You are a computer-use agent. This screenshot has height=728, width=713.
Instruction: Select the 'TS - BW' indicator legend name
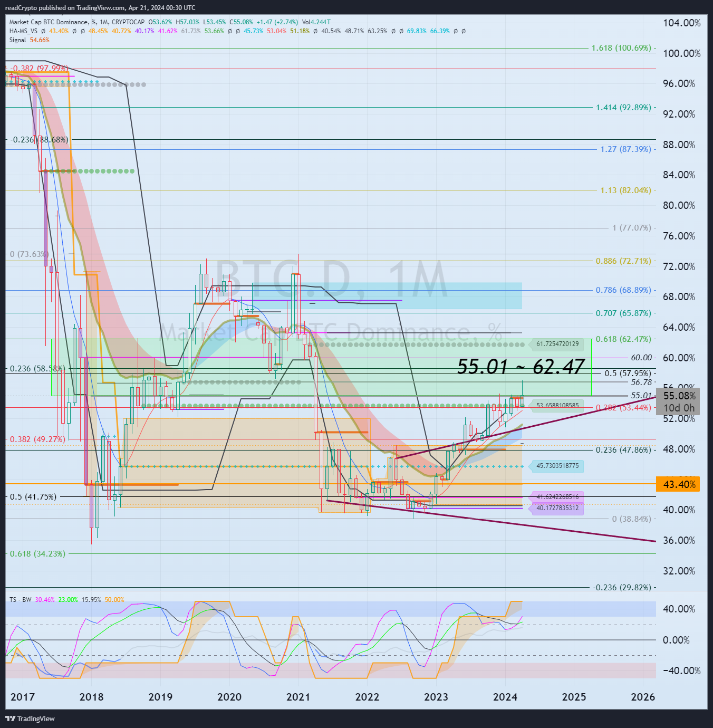tap(21, 600)
